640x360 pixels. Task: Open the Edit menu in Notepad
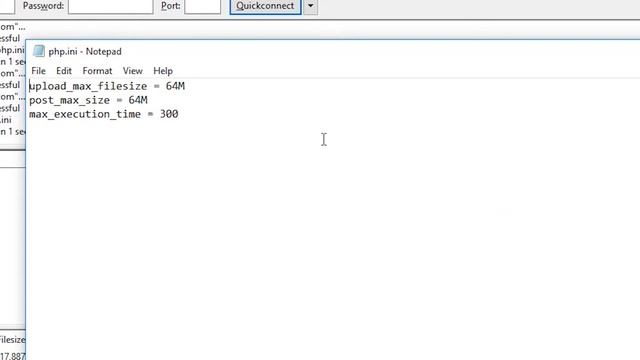tap(64, 71)
